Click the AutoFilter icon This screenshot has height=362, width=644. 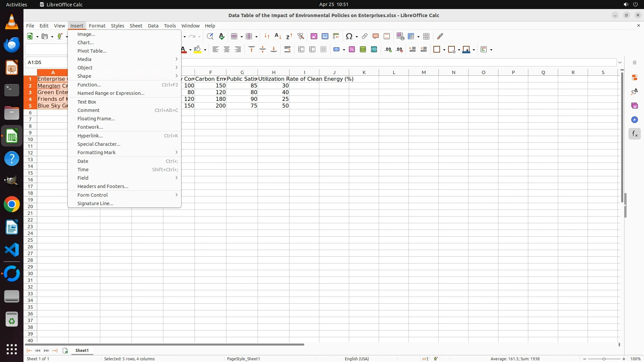point(301,36)
